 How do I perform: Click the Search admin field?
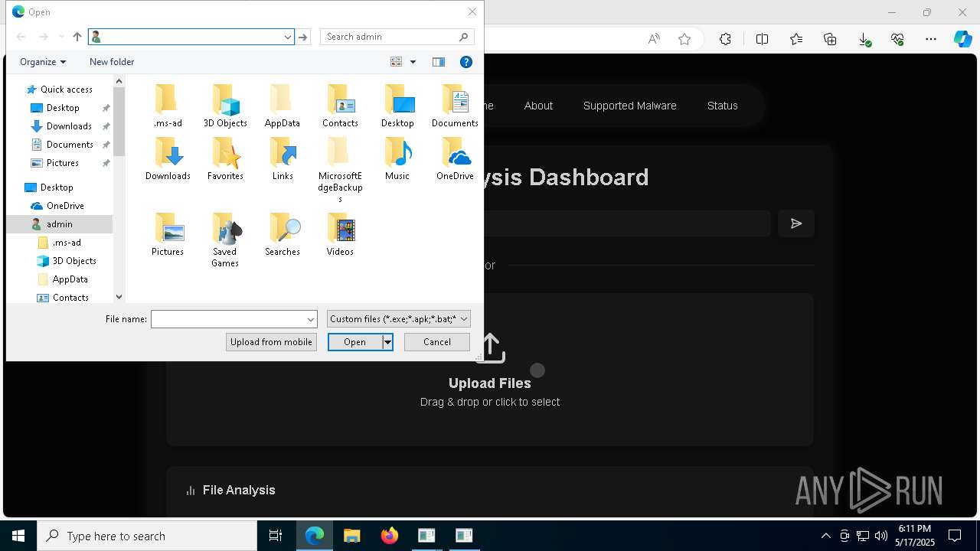coord(390,37)
